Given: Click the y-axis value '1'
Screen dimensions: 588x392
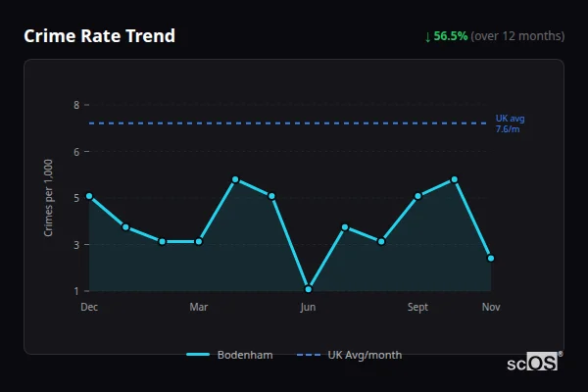Looking at the screenshot, I should [x=76, y=291].
